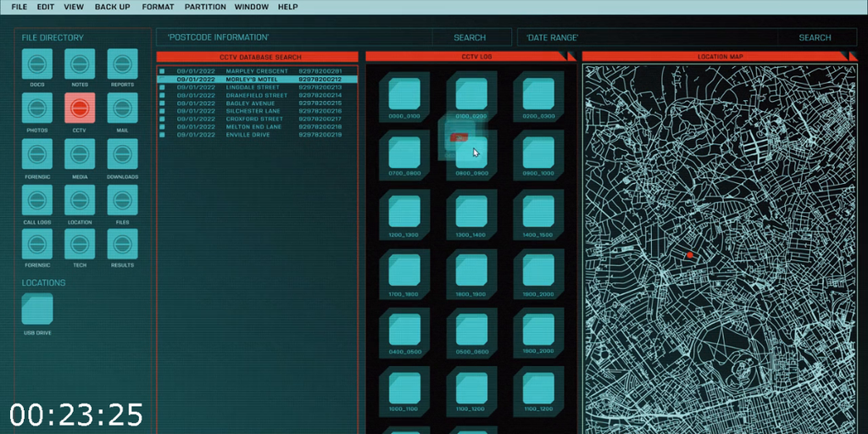The image size is (868, 434).
Task: Open CCTV log folder 0200_0300
Action: [x=538, y=94]
